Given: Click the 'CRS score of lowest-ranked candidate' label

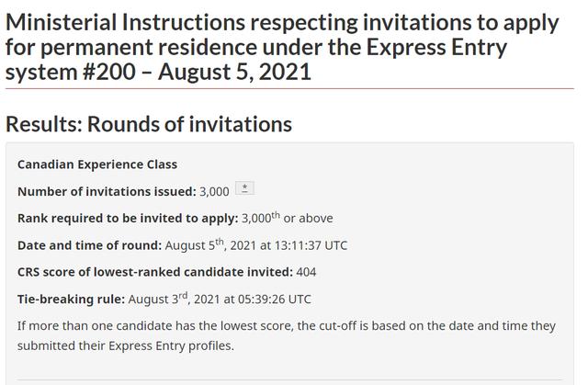Looking at the screenshot, I should click(x=154, y=272).
